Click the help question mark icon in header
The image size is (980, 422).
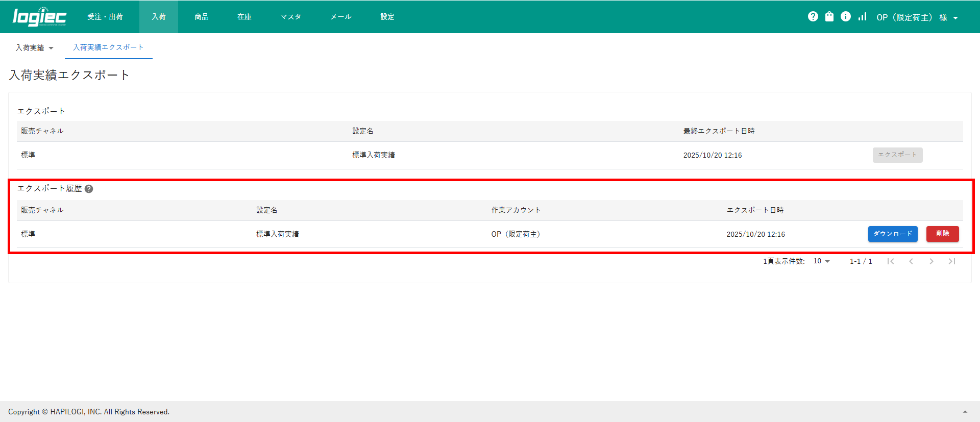813,17
